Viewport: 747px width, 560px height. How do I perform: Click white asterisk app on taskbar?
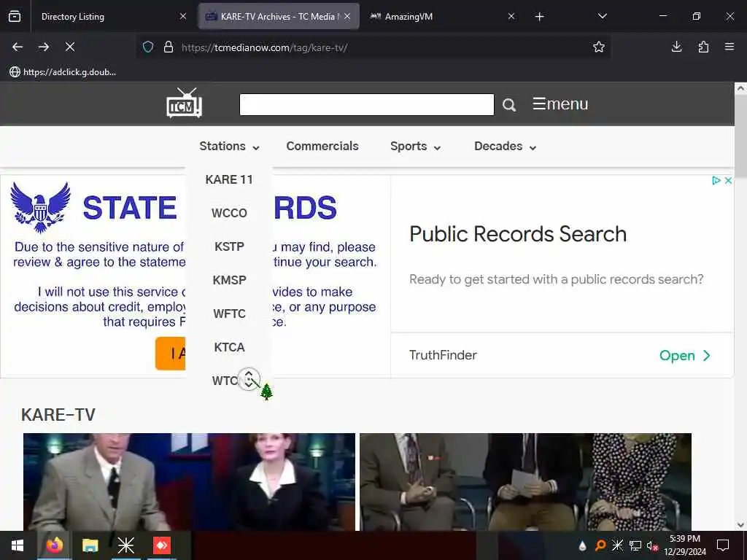coord(125,545)
